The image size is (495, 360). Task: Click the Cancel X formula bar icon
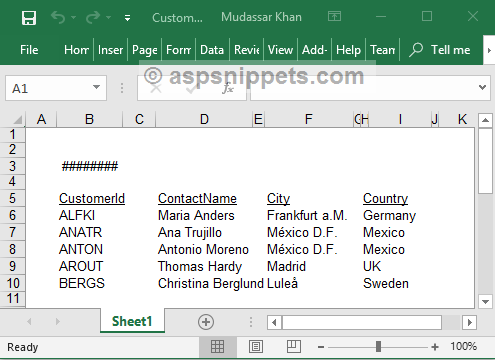(x=156, y=89)
